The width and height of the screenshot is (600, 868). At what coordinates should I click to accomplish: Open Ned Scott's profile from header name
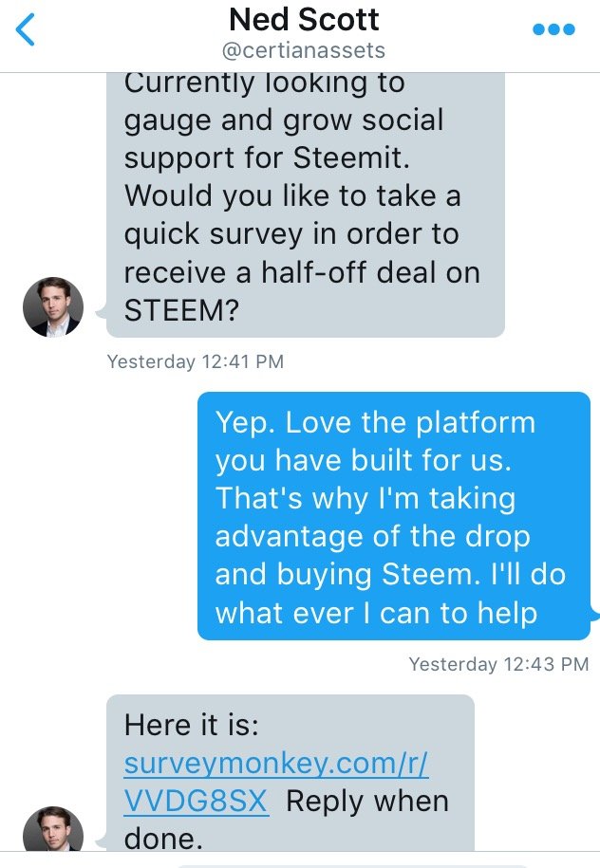click(x=304, y=20)
